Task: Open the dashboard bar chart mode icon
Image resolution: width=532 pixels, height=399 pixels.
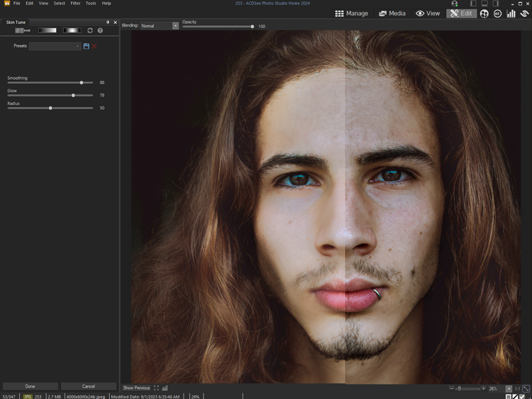Action: [511, 13]
